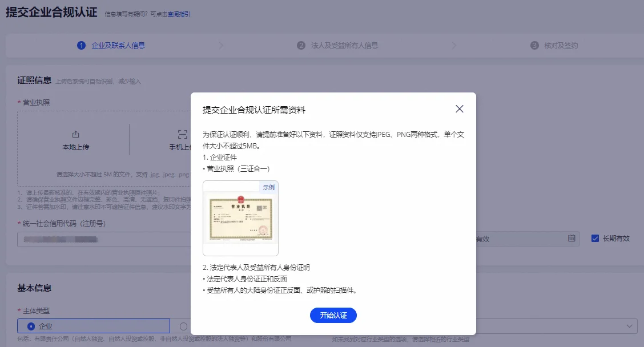This screenshot has width=644, height=347.
Task: Click the chevron after step 2
Action: coord(454,46)
